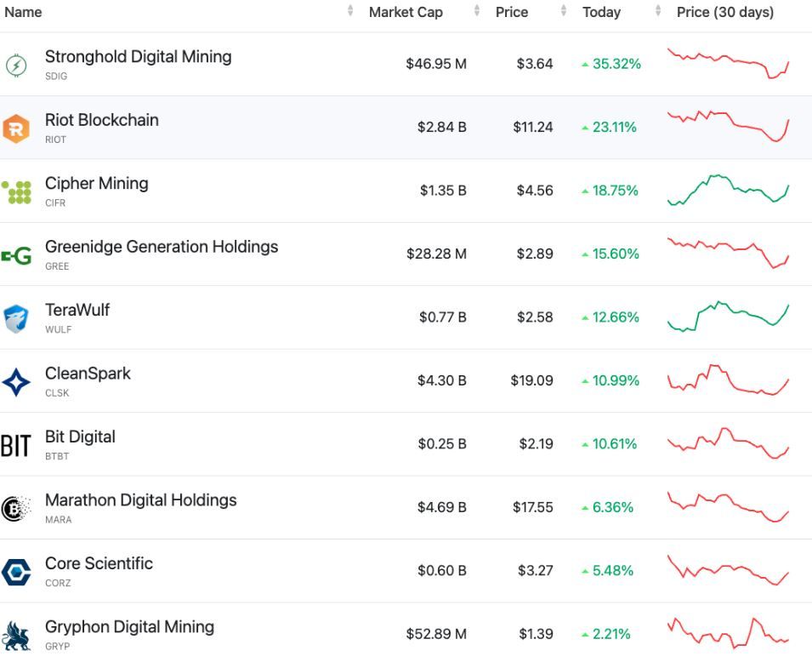Click the Price (30 days) header
812x662 pixels.
click(725, 12)
